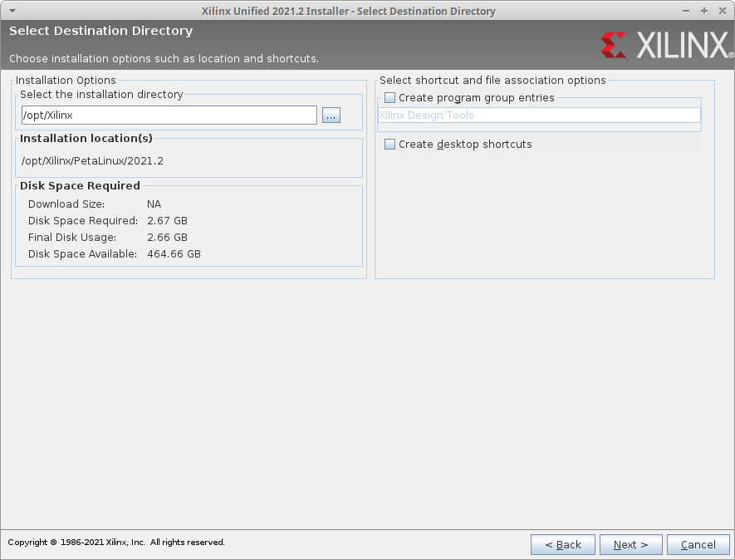This screenshot has height=560, width=735.
Task: Open the window menu arrow in title bar
Action: [x=11, y=11]
